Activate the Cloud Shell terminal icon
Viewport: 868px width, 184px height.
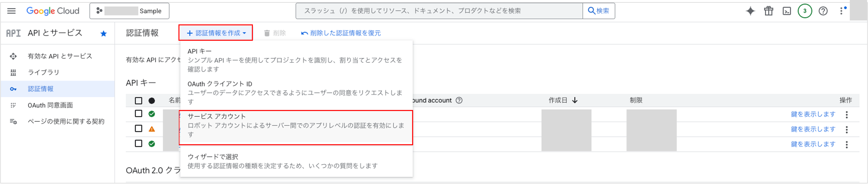click(787, 11)
